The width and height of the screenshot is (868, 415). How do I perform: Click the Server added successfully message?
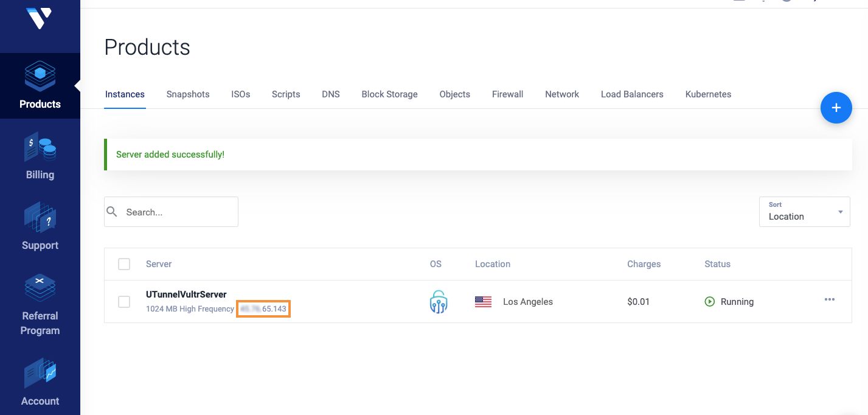click(170, 155)
